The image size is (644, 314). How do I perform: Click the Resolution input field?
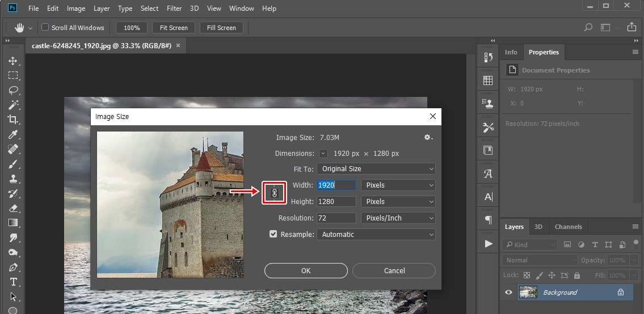(x=336, y=218)
